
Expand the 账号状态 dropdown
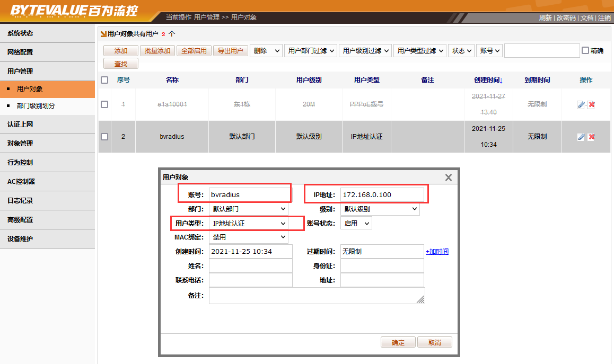tap(356, 224)
